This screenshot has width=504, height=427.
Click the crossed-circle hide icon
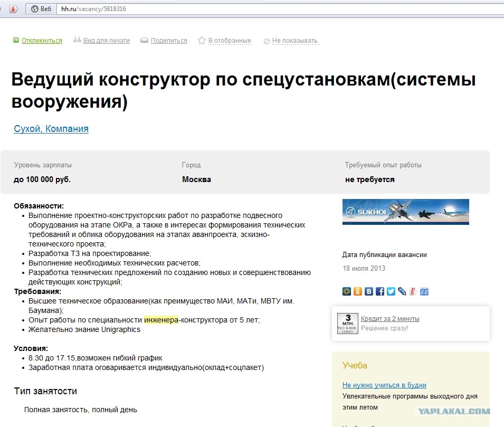(x=267, y=41)
